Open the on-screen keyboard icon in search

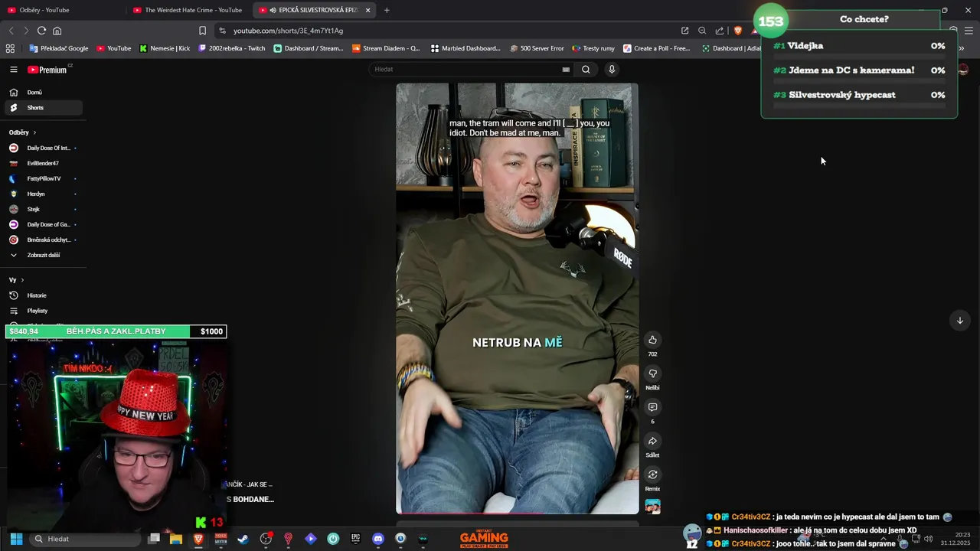click(x=566, y=70)
